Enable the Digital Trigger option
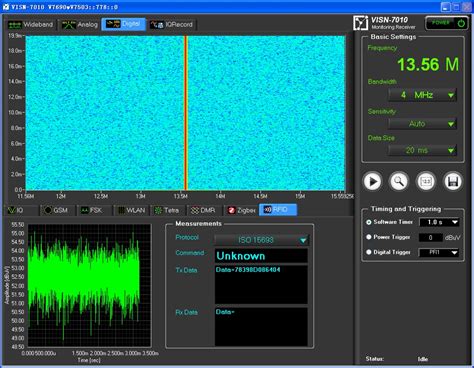Screen dimensions: 474x368 (369, 252)
